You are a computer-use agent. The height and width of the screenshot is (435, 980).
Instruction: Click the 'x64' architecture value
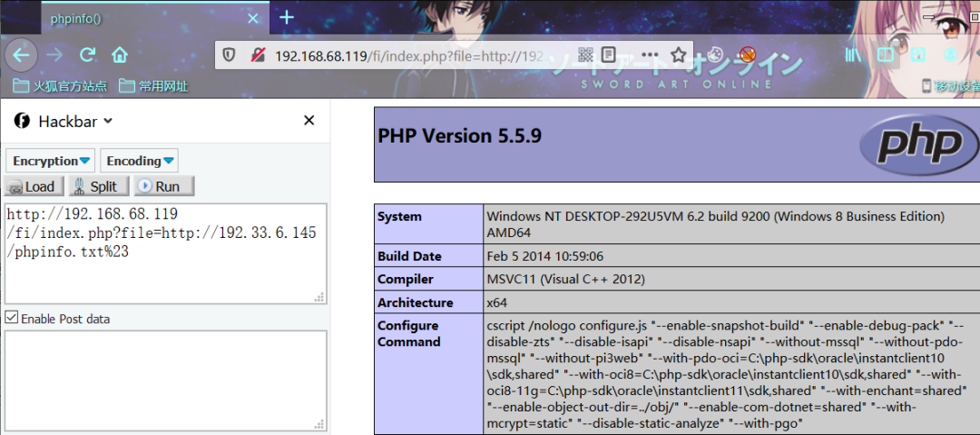tap(497, 302)
